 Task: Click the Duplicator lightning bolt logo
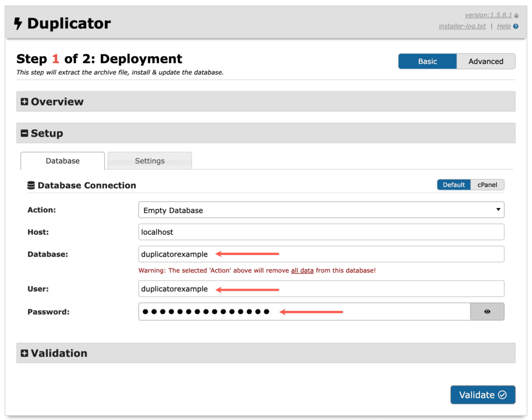pyautogui.click(x=19, y=23)
